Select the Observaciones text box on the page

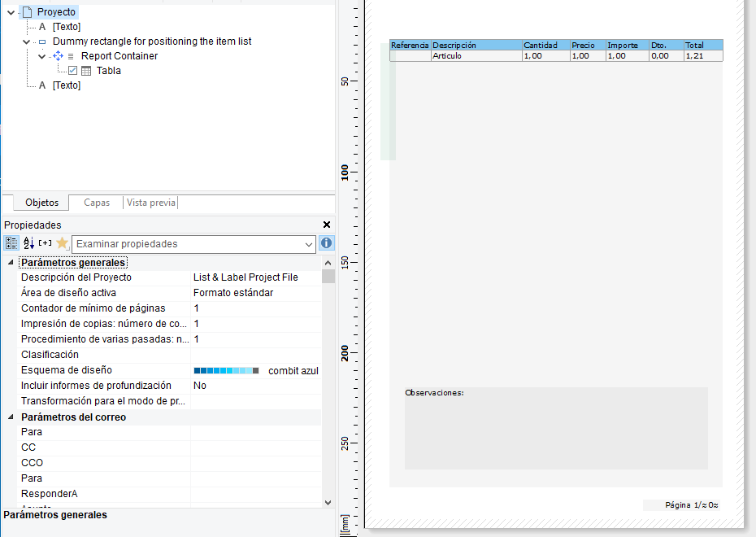(556, 428)
